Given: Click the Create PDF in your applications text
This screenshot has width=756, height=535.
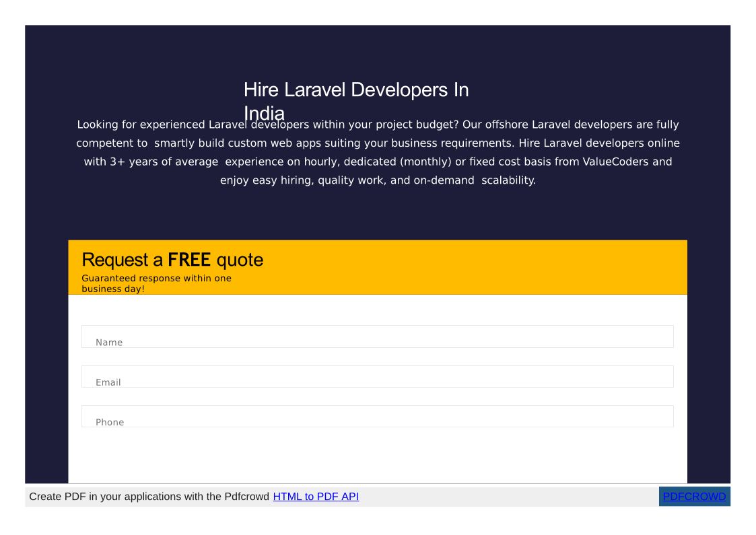Looking at the screenshot, I should (149, 497).
